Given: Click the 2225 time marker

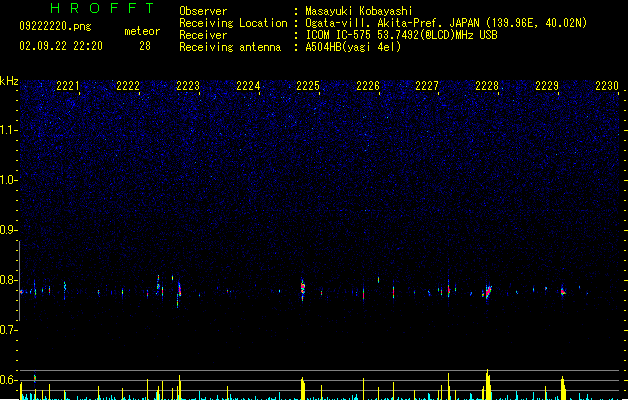Looking at the screenshot, I should [308, 86].
